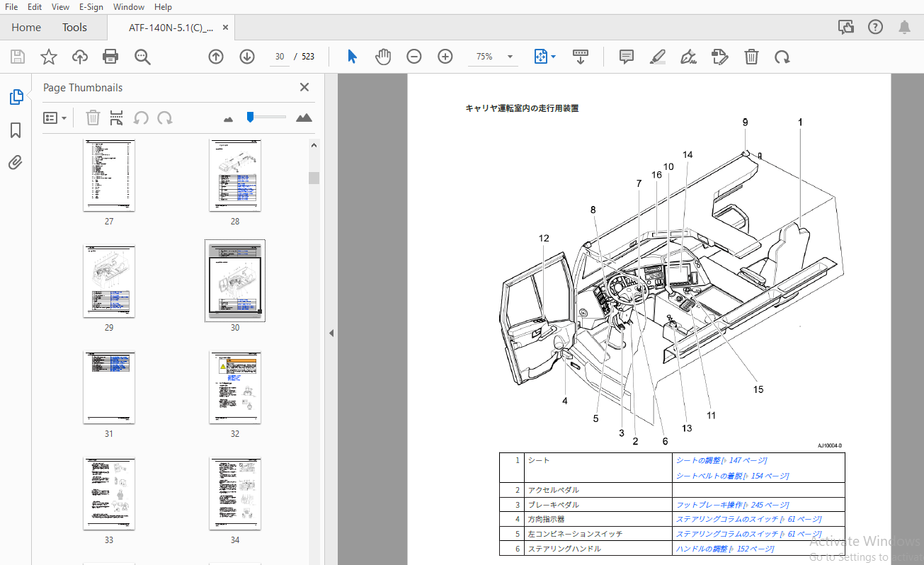This screenshot has height=565, width=924.
Task: Open the insert pages thumbnail tool
Action: tap(116, 118)
